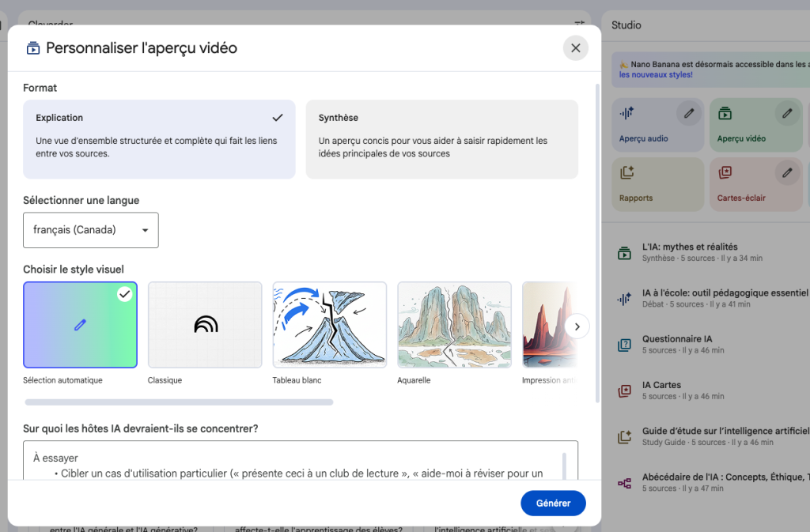The height and width of the screenshot is (532, 810).
Task: Click the next arrow to show more styles
Action: tap(577, 326)
